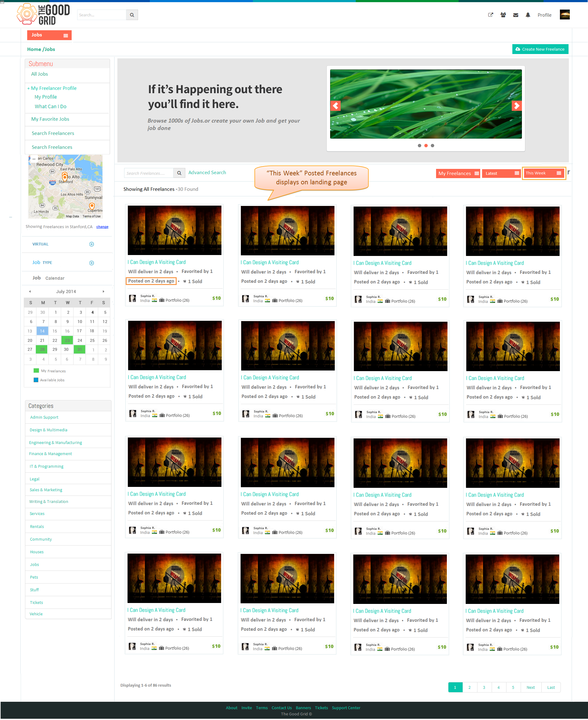The width and height of the screenshot is (588, 720).
Task: Open the external link share icon
Action: (x=490, y=15)
